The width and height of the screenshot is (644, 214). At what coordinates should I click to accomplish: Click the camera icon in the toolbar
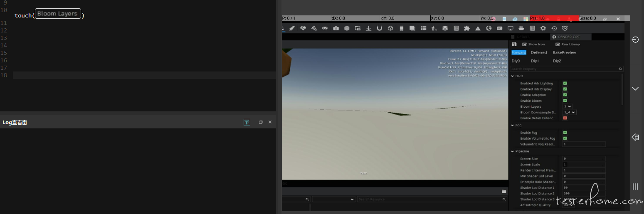336,28
